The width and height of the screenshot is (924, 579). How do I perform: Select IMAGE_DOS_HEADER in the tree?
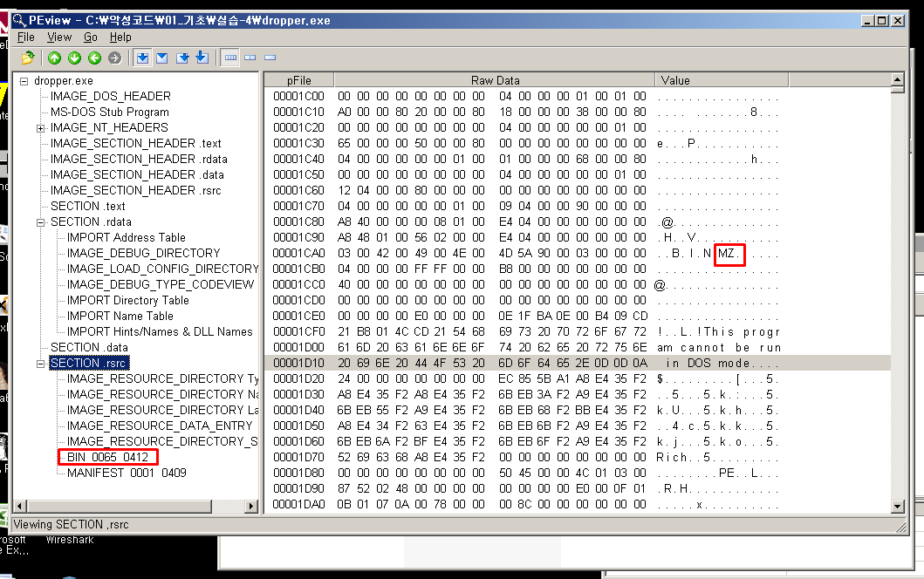(110, 96)
